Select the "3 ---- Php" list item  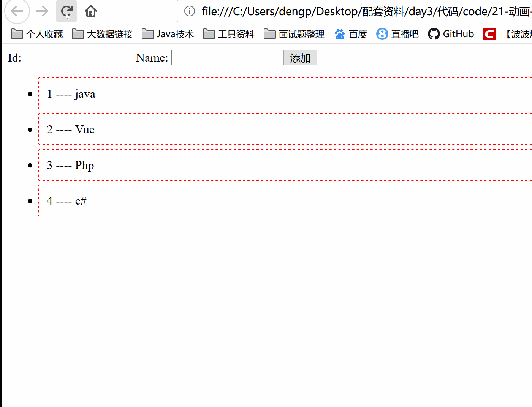click(71, 165)
